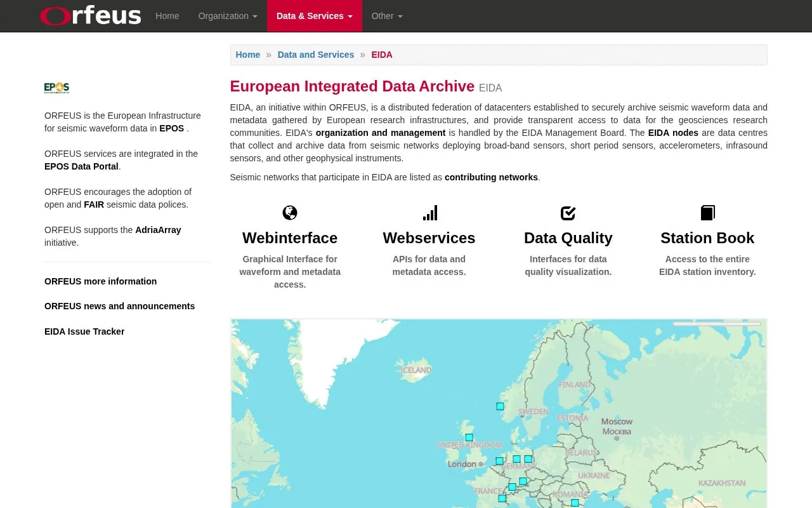Select the checkmark icon above Data Quality
Viewport: 812px width, 508px height.
point(568,213)
